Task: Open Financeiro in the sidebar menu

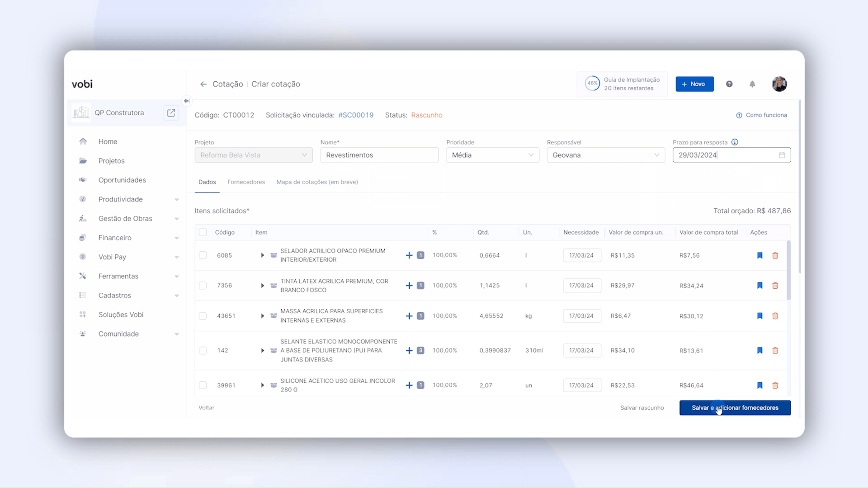Action: (115, 238)
